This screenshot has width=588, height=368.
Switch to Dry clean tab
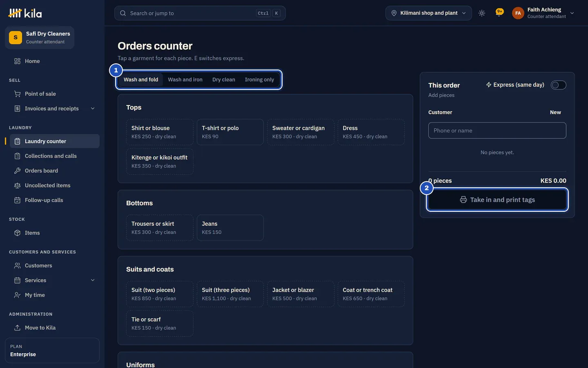[x=223, y=80]
